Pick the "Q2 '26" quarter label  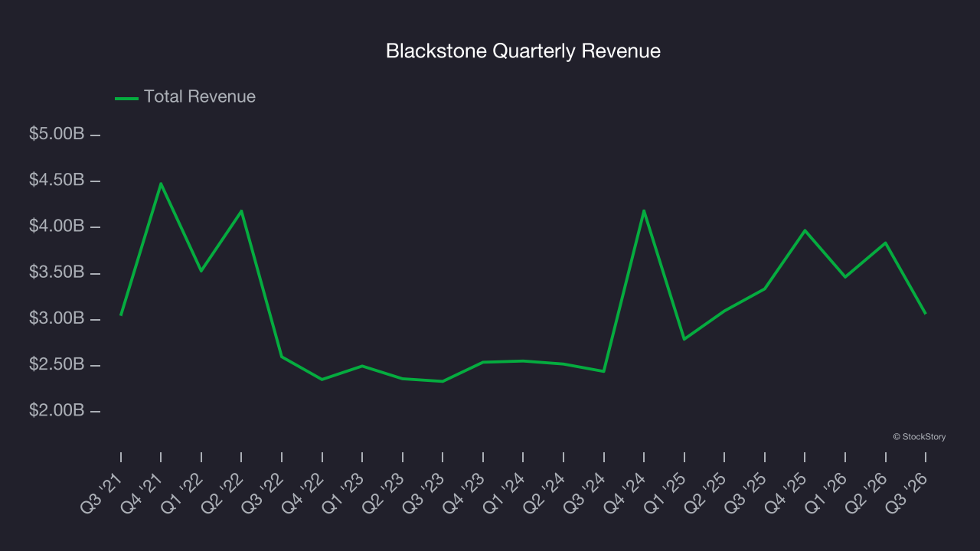867,492
